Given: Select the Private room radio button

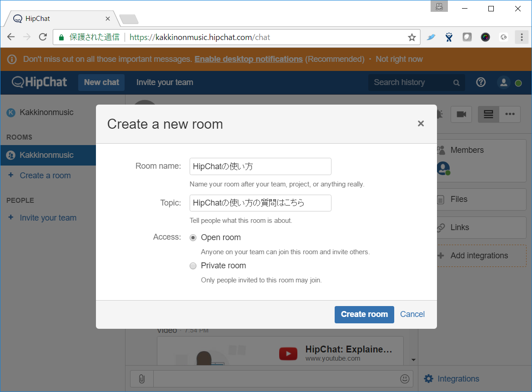Looking at the screenshot, I should [193, 266].
